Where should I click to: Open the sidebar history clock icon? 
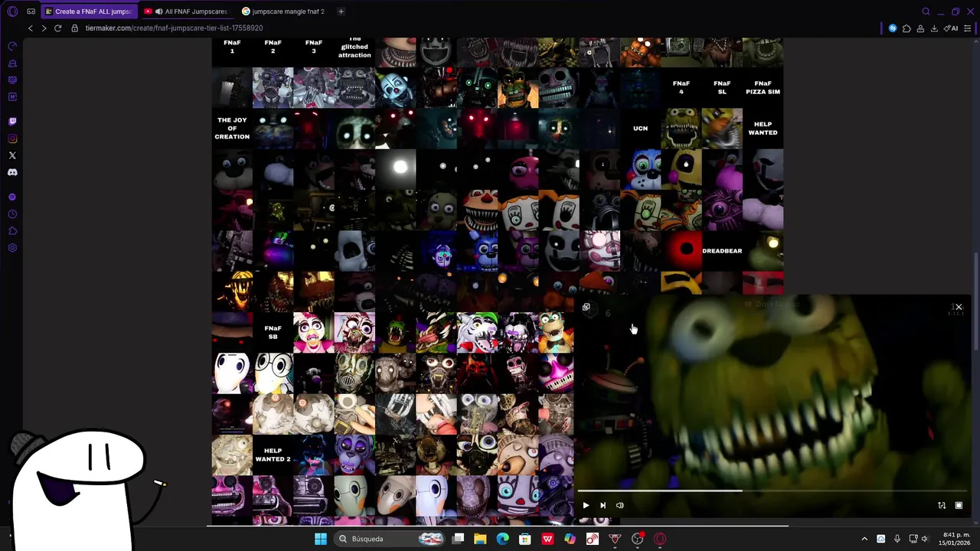(x=12, y=214)
